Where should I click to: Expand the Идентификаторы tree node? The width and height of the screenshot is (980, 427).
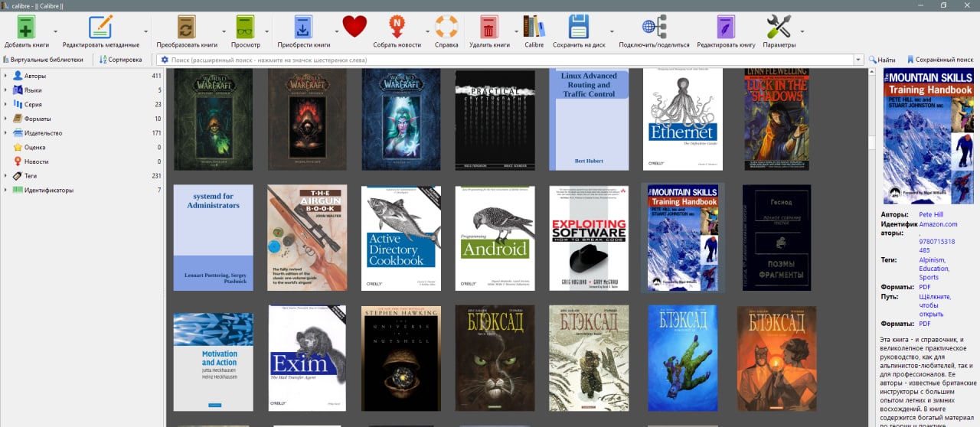point(5,190)
